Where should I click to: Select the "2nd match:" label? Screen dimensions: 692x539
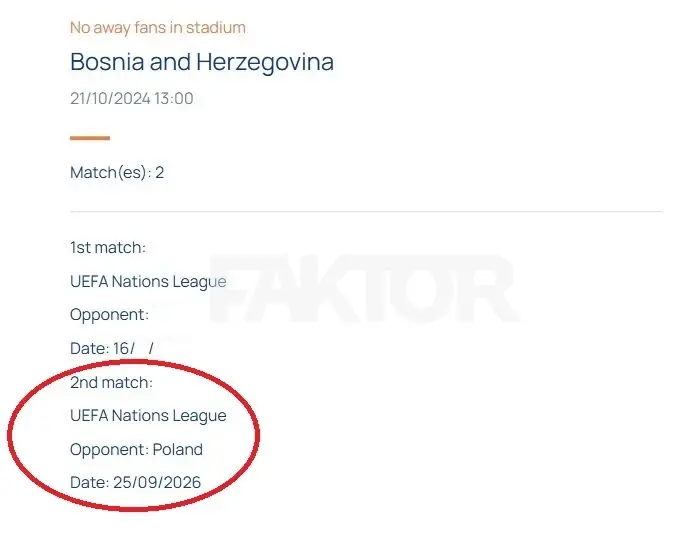click(x=110, y=382)
